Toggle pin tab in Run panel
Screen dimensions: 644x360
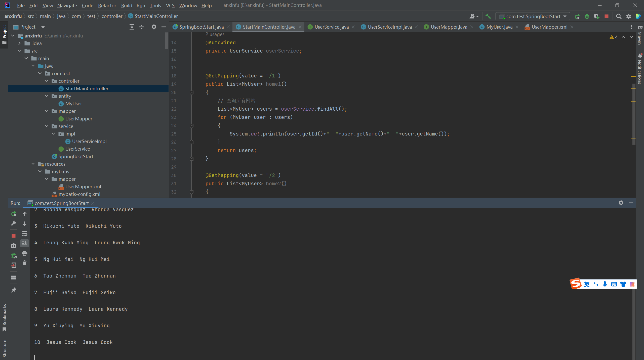pos(14,290)
